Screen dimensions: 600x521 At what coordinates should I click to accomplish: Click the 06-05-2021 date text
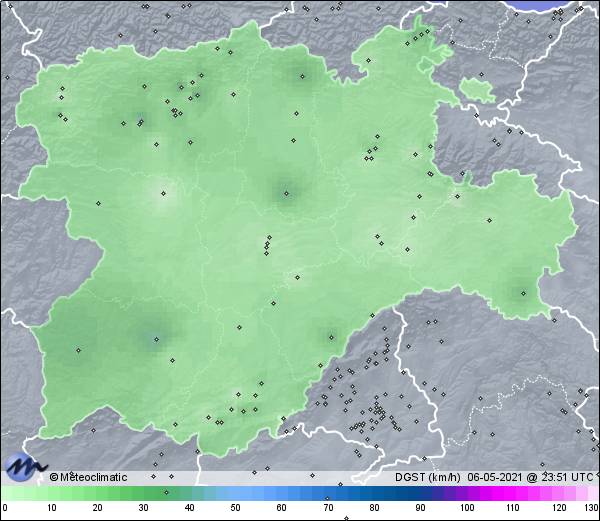point(494,477)
